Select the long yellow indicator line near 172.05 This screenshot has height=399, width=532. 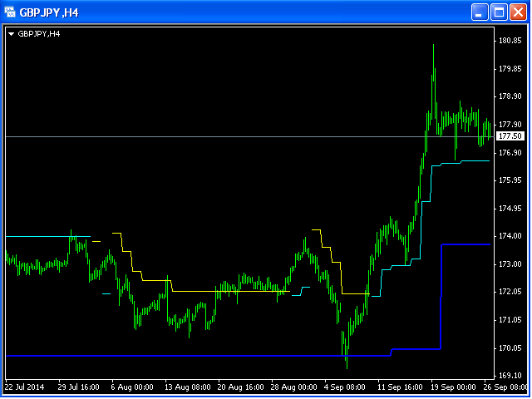(231, 291)
